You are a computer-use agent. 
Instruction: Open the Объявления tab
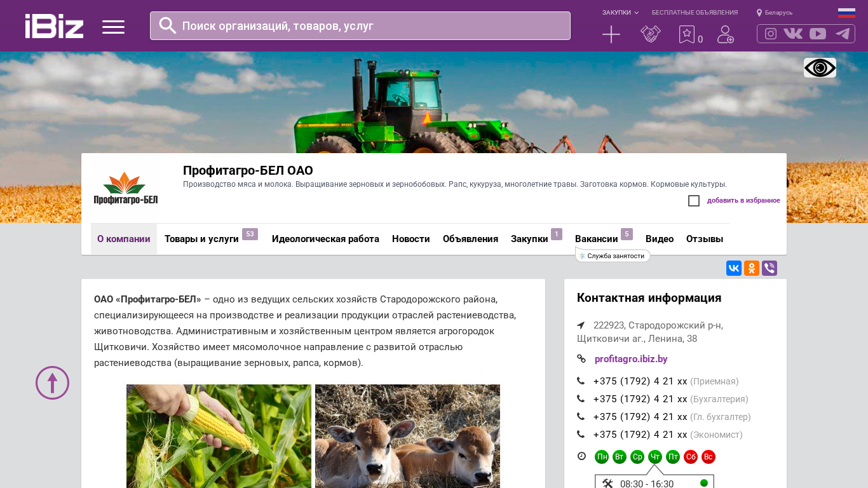470,239
